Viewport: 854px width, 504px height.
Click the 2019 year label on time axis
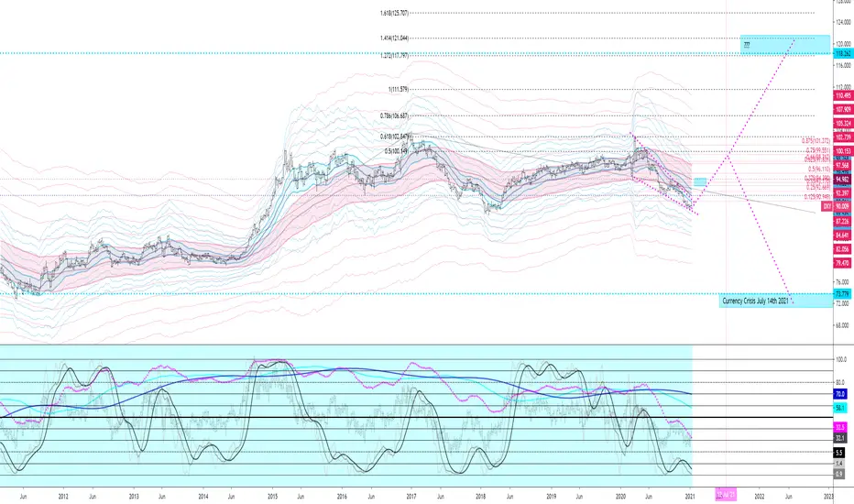click(x=551, y=497)
